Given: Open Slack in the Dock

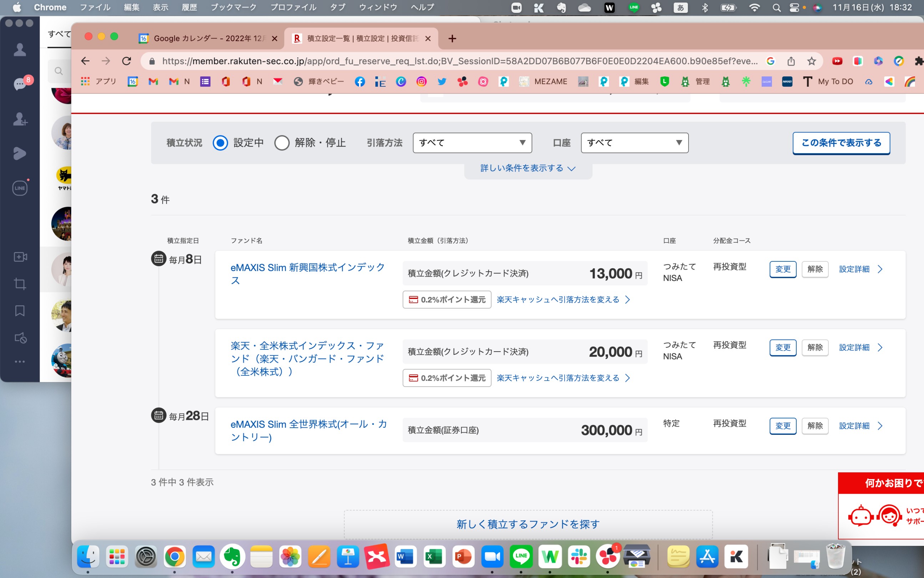Looking at the screenshot, I should [x=579, y=557].
